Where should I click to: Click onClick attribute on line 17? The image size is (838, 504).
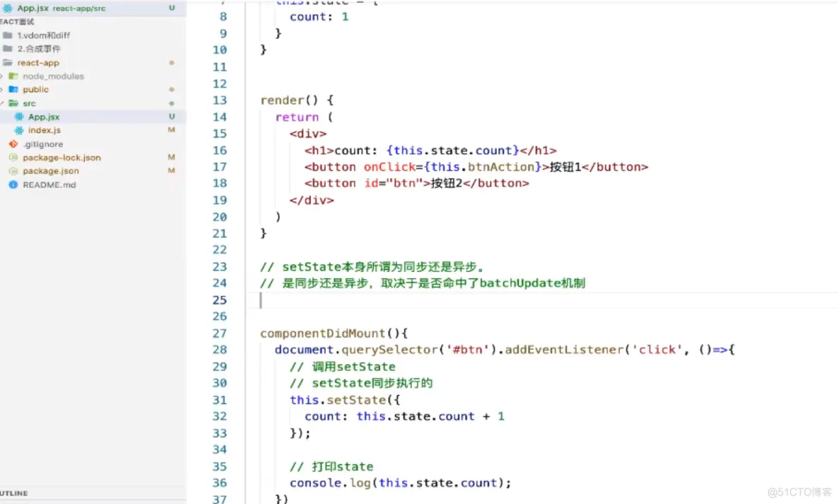tap(389, 167)
